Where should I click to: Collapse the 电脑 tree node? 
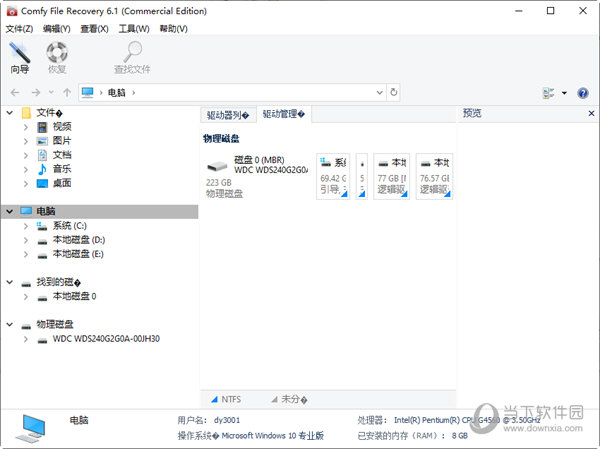click(x=10, y=211)
